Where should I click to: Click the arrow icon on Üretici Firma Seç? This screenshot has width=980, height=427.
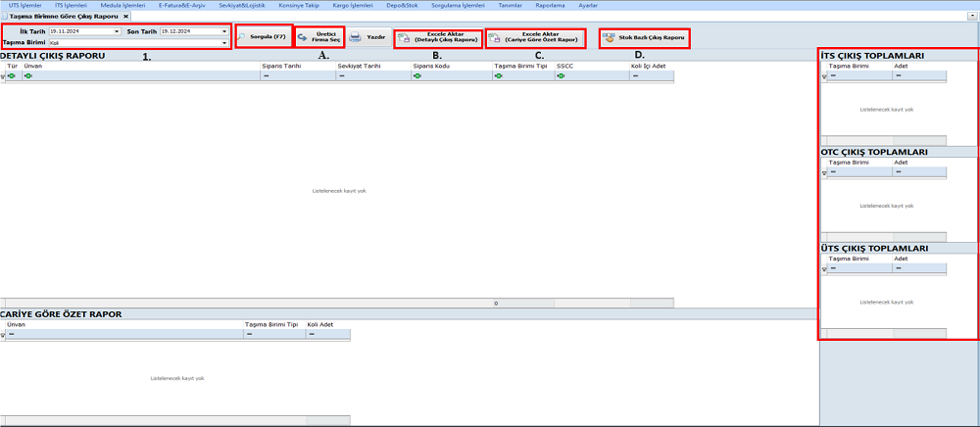click(x=303, y=38)
